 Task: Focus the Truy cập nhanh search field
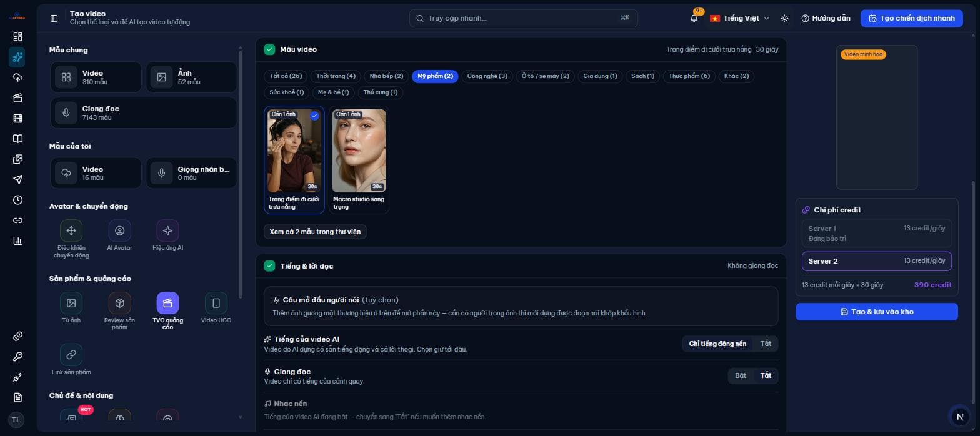(x=524, y=18)
